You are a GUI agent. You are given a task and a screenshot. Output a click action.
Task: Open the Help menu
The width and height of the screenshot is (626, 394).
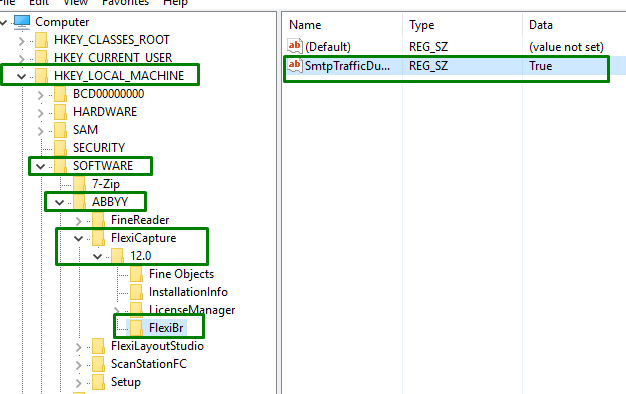click(x=175, y=2)
